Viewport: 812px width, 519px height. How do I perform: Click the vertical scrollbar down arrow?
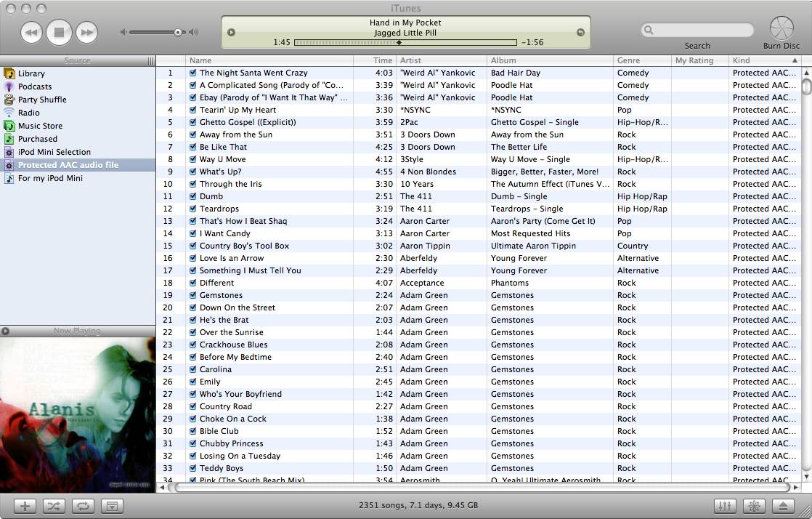click(x=806, y=476)
